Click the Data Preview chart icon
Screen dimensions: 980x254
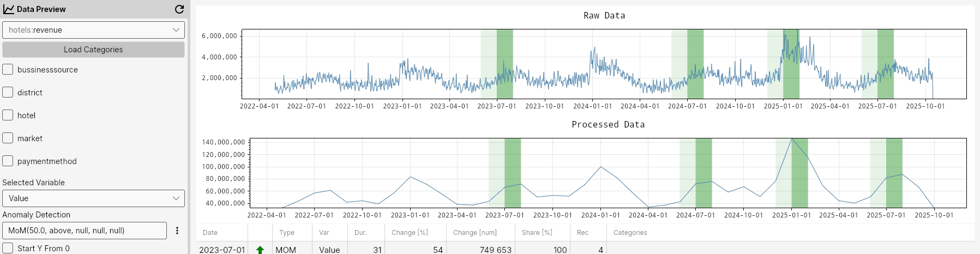tap(8, 9)
